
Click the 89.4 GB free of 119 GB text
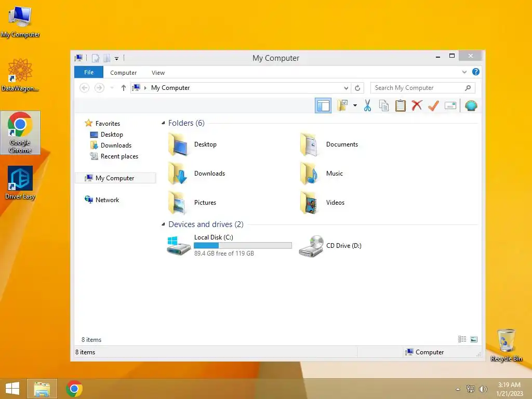[x=224, y=254]
